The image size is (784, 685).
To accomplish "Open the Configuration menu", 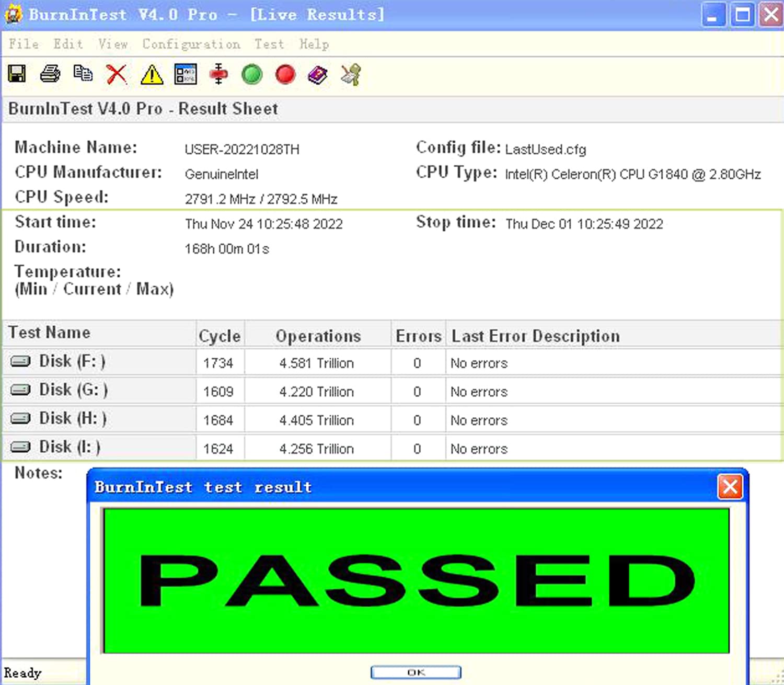I will tap(191, 44).
